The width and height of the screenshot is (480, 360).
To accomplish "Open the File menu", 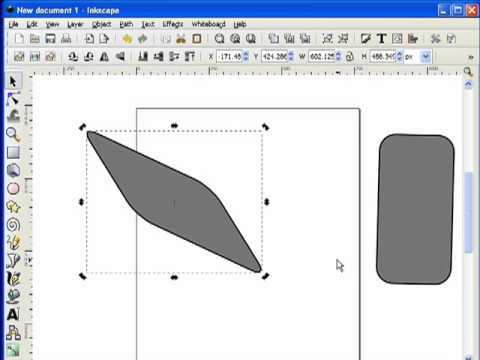I will pyautogui.click(x=13, y=24).
